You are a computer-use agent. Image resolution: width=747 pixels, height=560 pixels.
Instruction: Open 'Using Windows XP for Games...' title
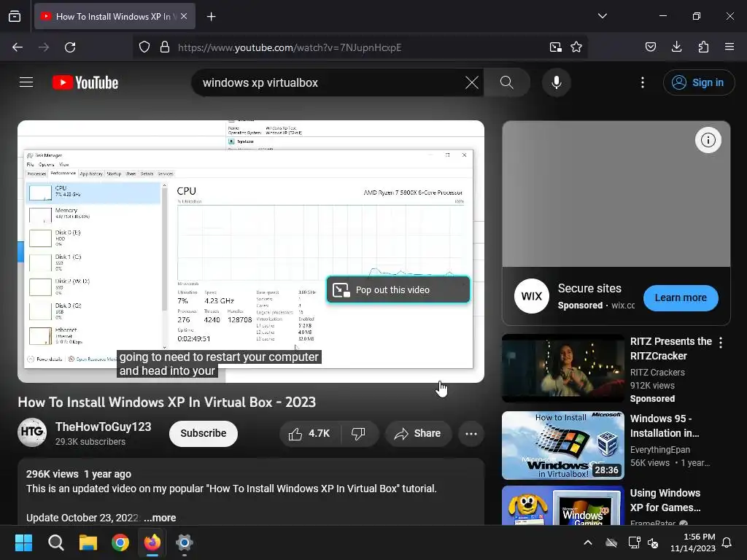point(665,500)
